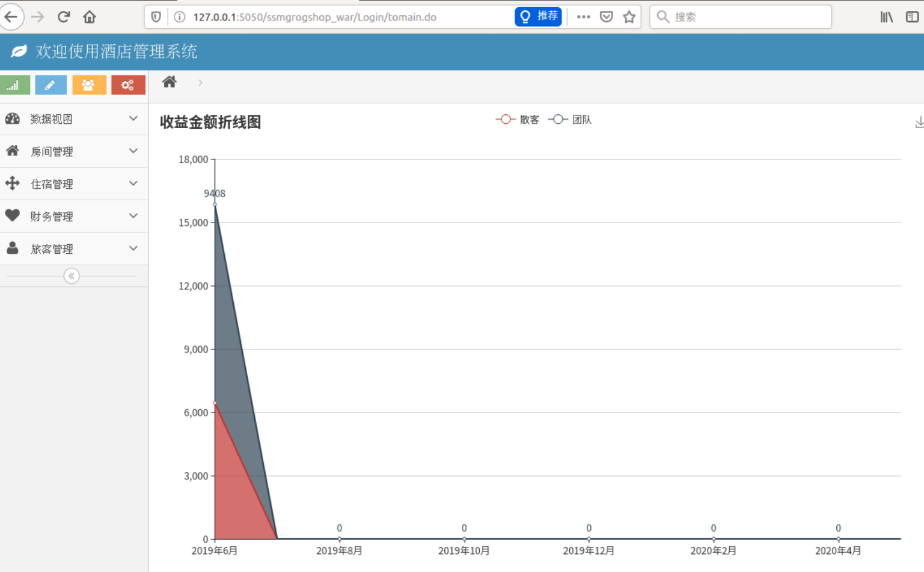Click the 2019年12月 axis label
The height and width of the screenshot is (572, 924).
pyautogui.click(x=589, y=551)
